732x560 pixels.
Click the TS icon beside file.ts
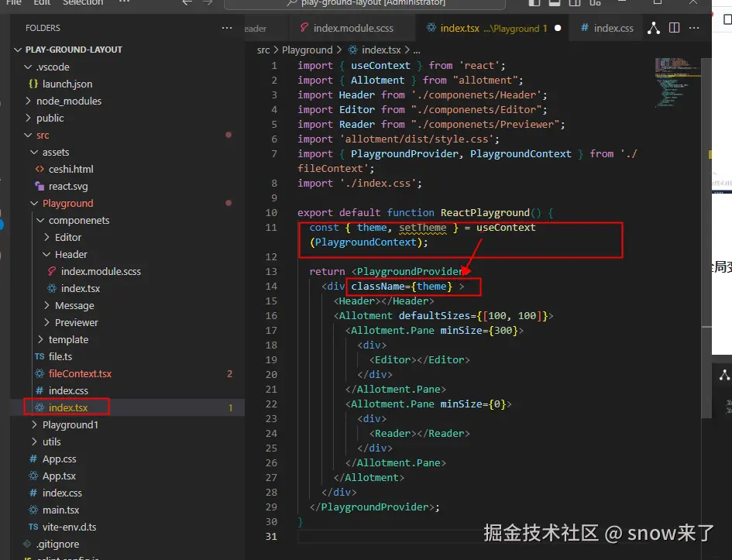point(40,356)
